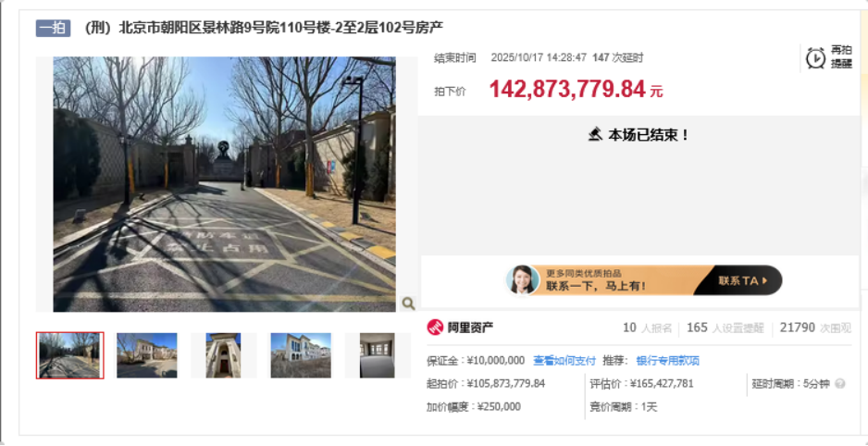Click the 加价幅度 ¥250,000 text

(x=473, y=407)
